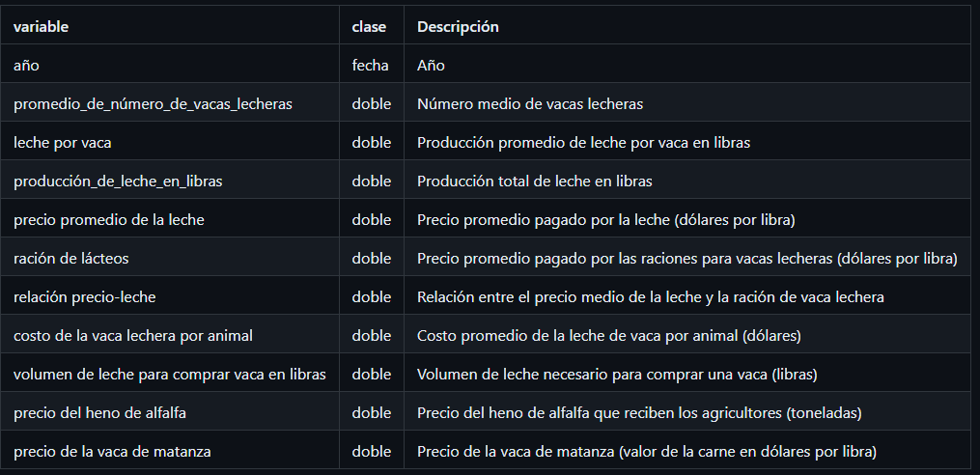
Task: Click the 'Descripción' column header
Action: [458, 27]
